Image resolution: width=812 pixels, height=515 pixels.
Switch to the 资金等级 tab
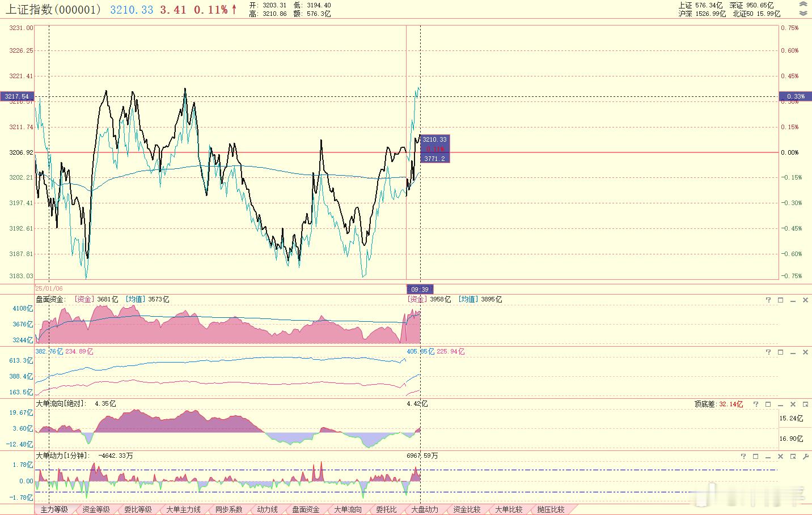[x=96, y=509]
